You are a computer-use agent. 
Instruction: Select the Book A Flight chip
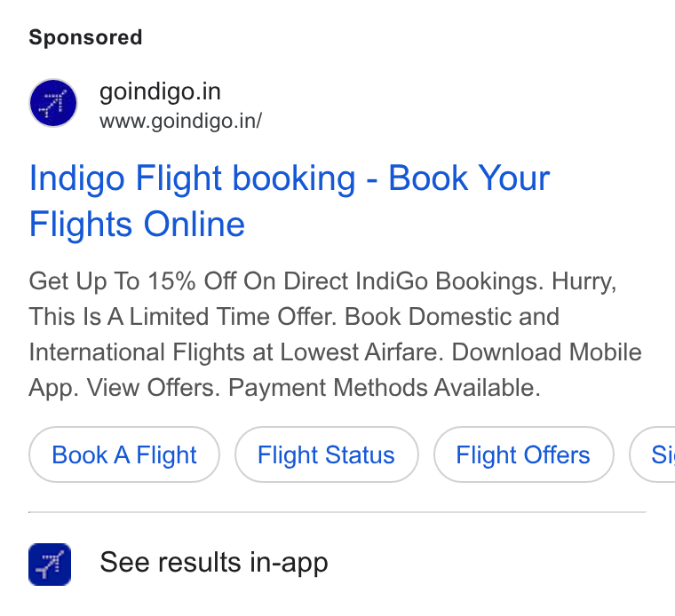pyautogui.click(x=124, y=454)
